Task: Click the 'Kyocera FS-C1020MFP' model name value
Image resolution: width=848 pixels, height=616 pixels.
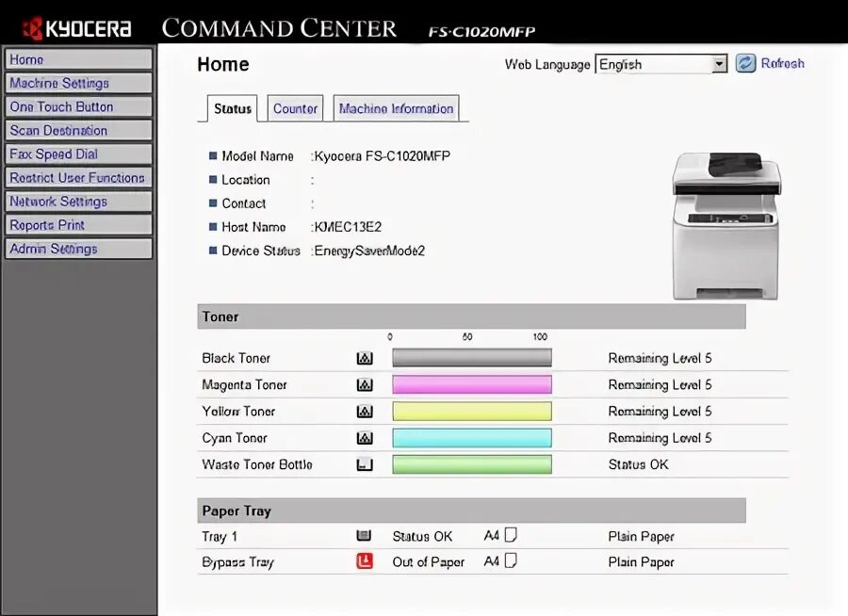Action: coord(382,155)
